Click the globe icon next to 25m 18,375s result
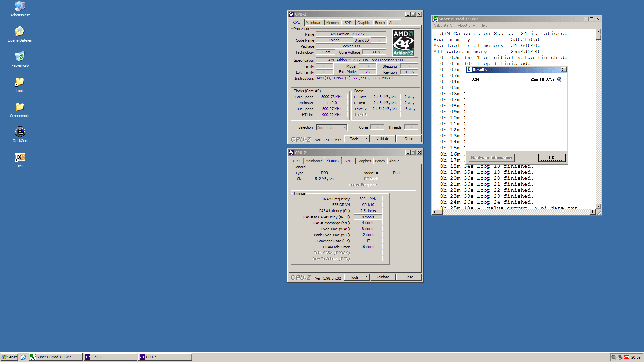This screenshot has height=362, width=644. pyautogui.click(x=559, y=79)
